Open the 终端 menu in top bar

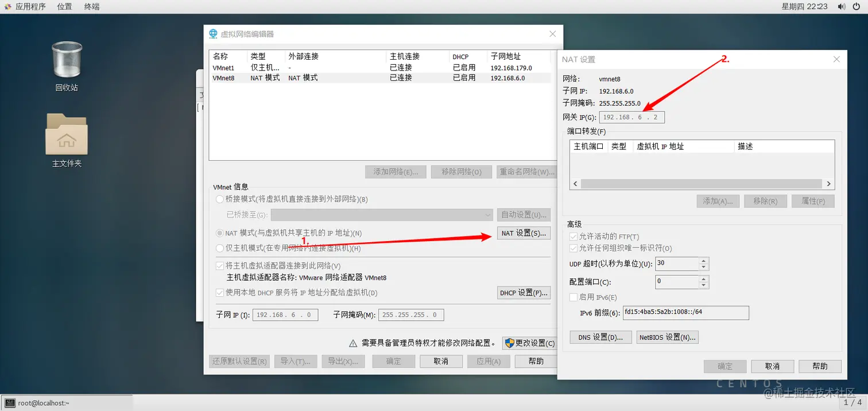pos(92,6)
